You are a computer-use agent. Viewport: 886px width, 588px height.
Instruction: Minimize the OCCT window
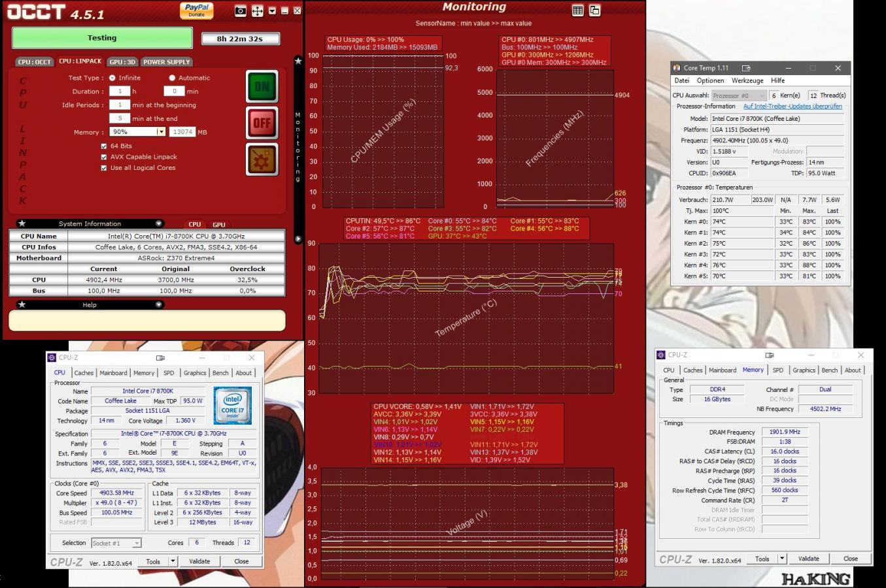click(284, 11)
